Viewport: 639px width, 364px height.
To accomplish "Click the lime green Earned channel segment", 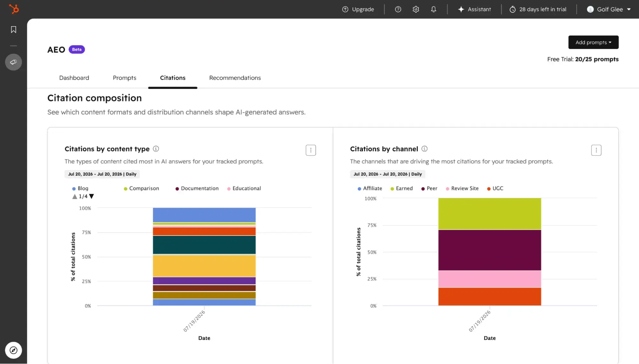I will (x=489, y=213).
